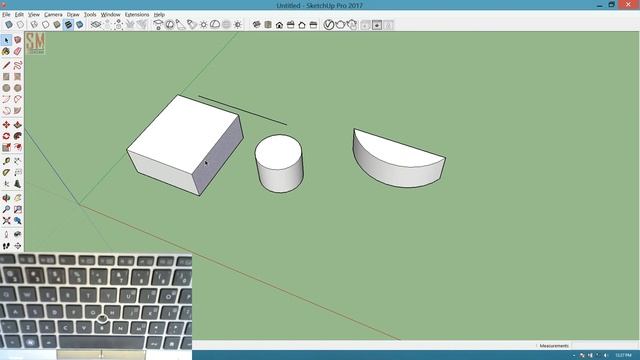Image resolution: width=640 pixels, height=360 pixels.
Task: Select the Pie tool
Action: pyautogui.click(x=18, y=111)
